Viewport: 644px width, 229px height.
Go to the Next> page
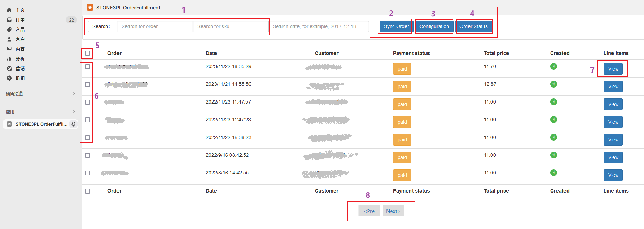point(393,211)
